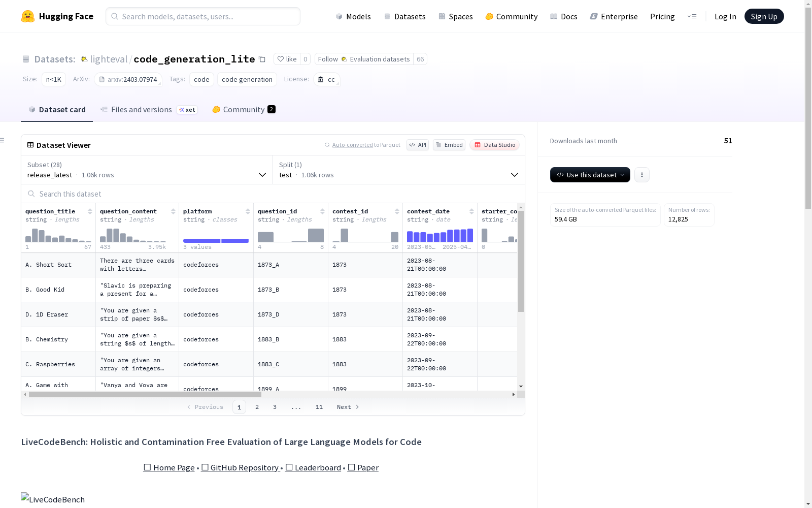Screen dimensions: 812x508
Task: Expand the Split test dropdown
Action: 399,170
